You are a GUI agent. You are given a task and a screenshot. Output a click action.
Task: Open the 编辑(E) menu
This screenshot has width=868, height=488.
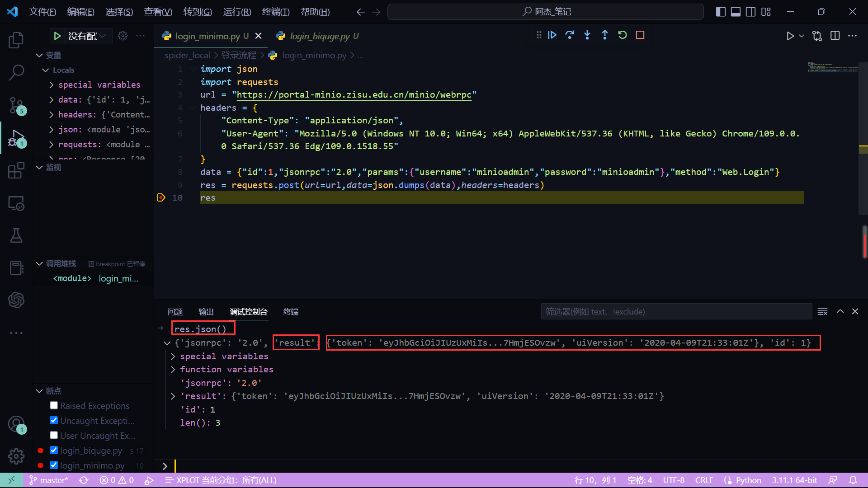tap(81, 12)
